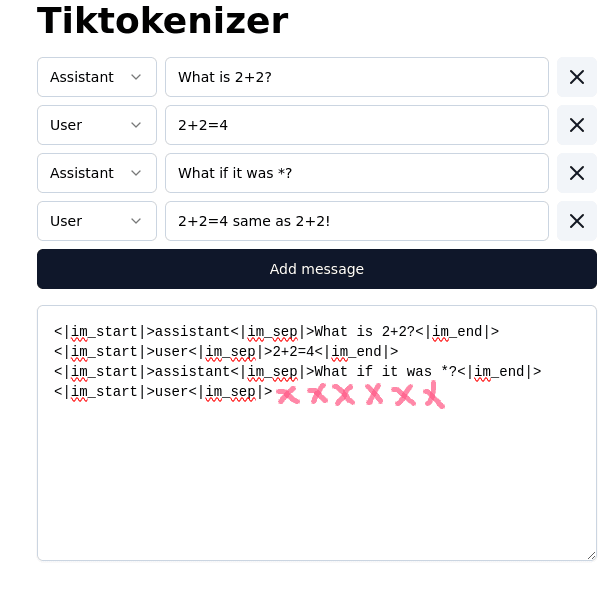Open Assistant dropdown beside 'What if it was *?'
The width and height of the screenshot is (609, 605).
[97, 173]
